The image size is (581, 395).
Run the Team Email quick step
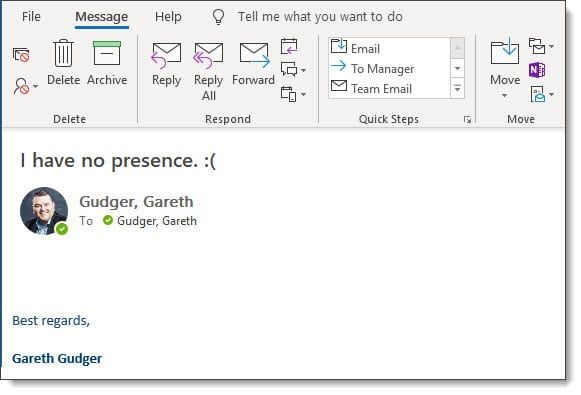[389, 88]
